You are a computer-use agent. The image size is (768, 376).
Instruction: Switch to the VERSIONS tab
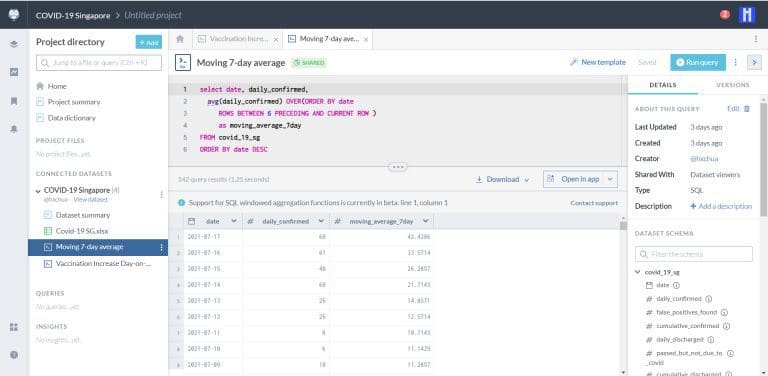coord(733,85)
